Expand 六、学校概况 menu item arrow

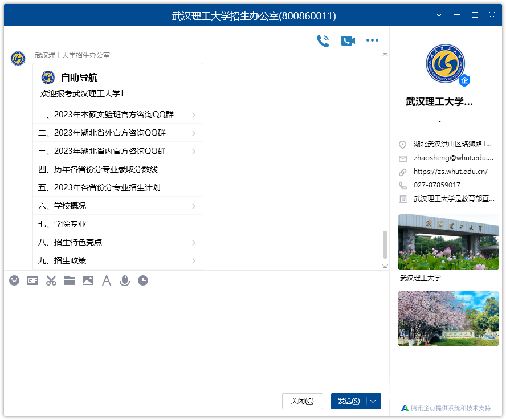tap(194, 206)
